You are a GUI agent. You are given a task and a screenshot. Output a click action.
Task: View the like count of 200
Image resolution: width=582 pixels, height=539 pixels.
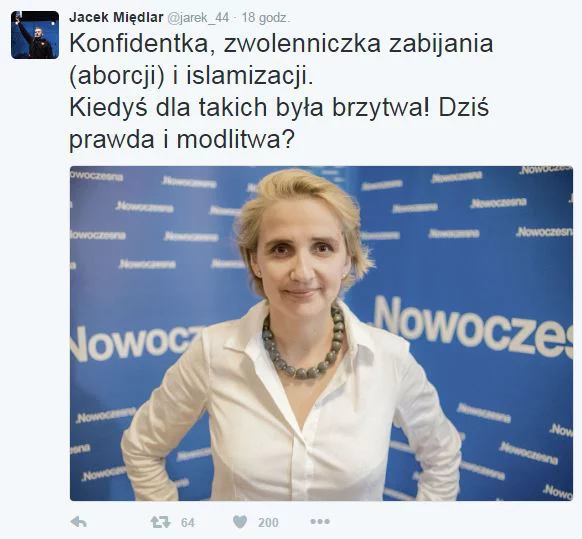(268, 523)
